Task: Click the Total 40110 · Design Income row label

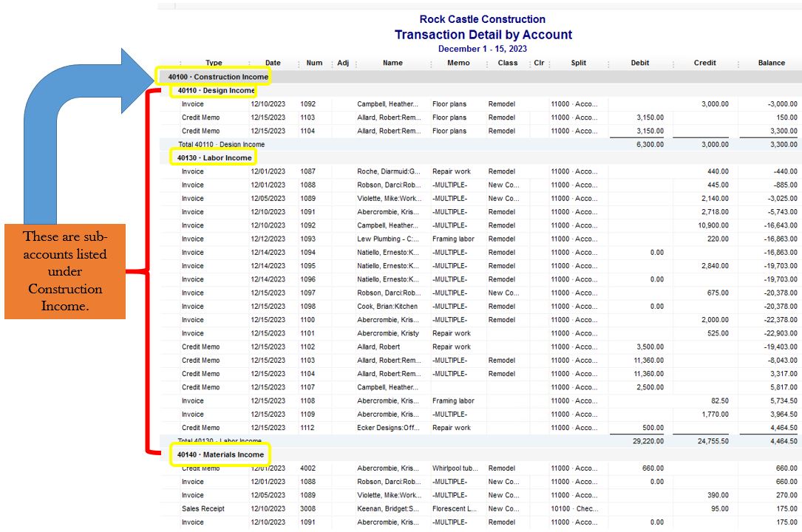Action: 221,145
